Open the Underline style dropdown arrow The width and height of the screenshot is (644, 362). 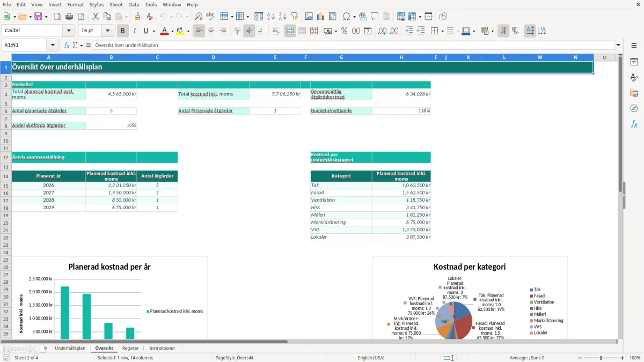click(153, 31)
